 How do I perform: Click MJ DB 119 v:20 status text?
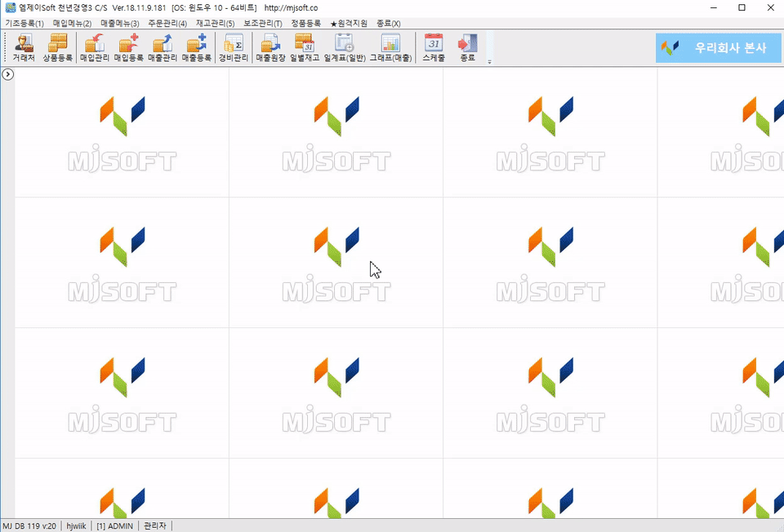pyautogui.click(x=29, y=526)
